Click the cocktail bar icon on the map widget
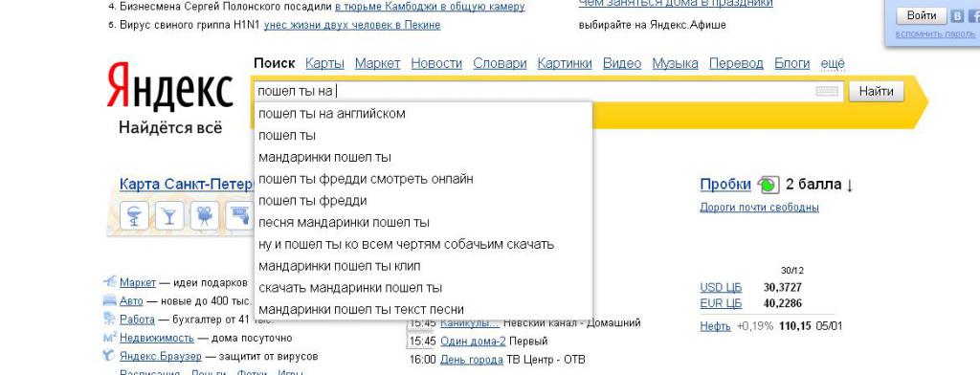Viewport: 980px width, 375px height. (x=168, y=216)
